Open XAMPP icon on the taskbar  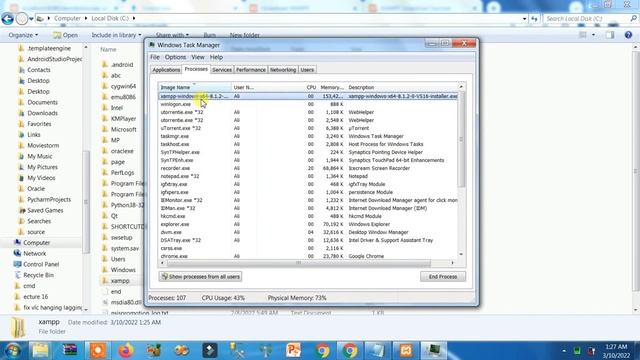click(406, 350)
